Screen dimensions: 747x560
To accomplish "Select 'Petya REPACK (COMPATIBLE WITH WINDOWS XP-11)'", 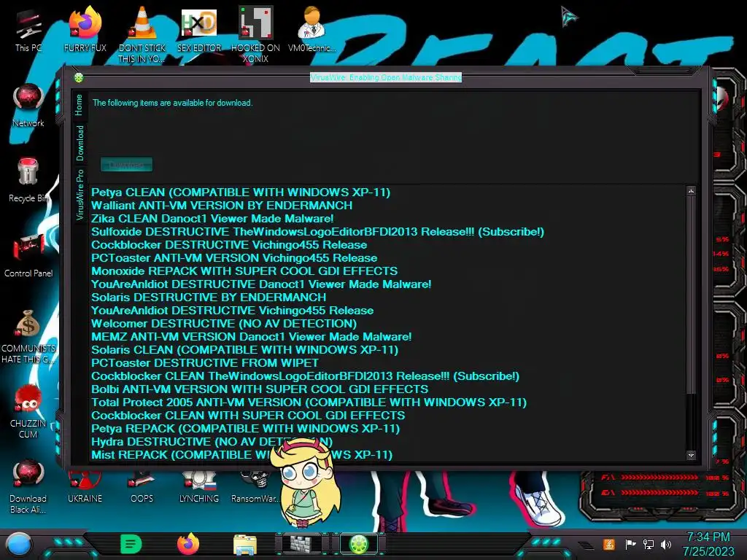I will tap(245, 429).
